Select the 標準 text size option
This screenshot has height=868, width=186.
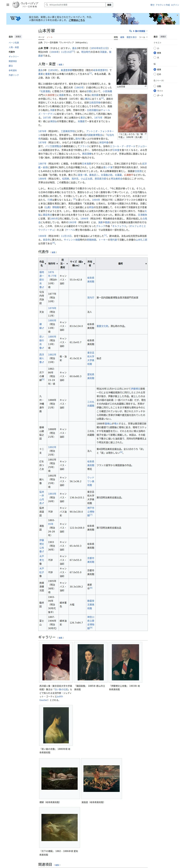[155, 53]
